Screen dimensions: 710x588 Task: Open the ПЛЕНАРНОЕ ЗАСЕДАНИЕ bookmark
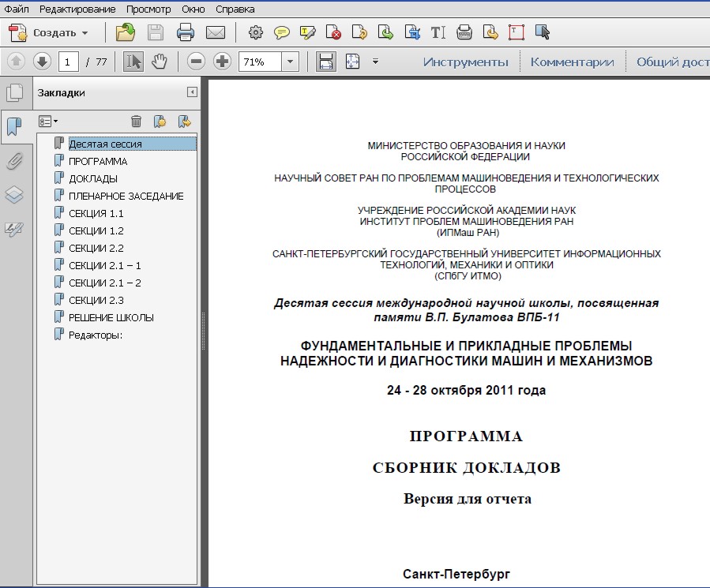click(126, 196)
